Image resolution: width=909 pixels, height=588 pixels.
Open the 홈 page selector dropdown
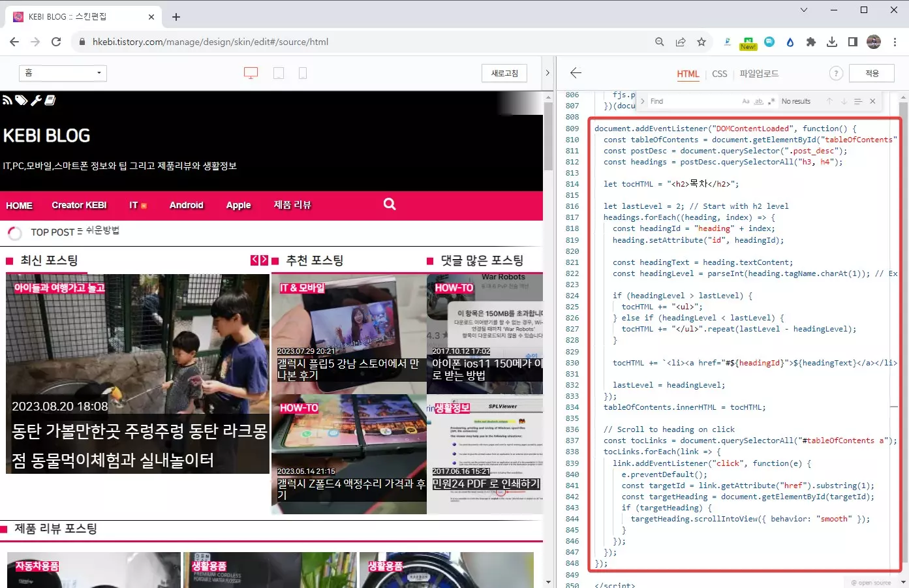[63, 73]
